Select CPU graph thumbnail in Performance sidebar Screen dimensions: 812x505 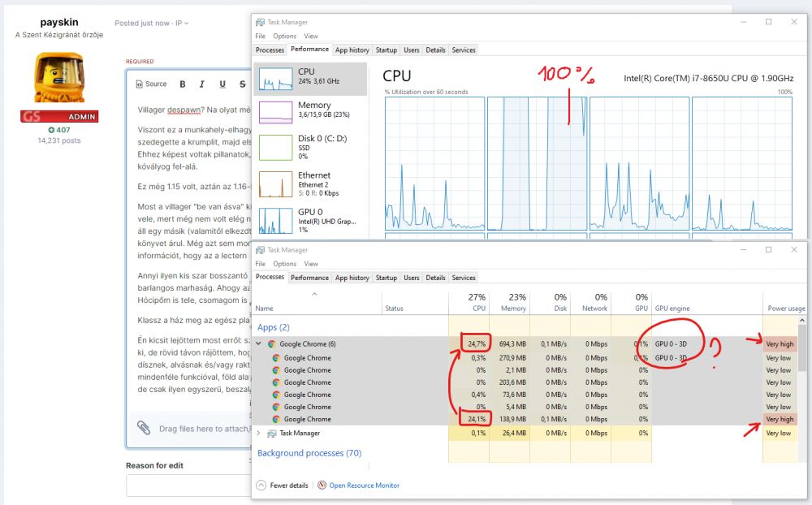[275, 79]
